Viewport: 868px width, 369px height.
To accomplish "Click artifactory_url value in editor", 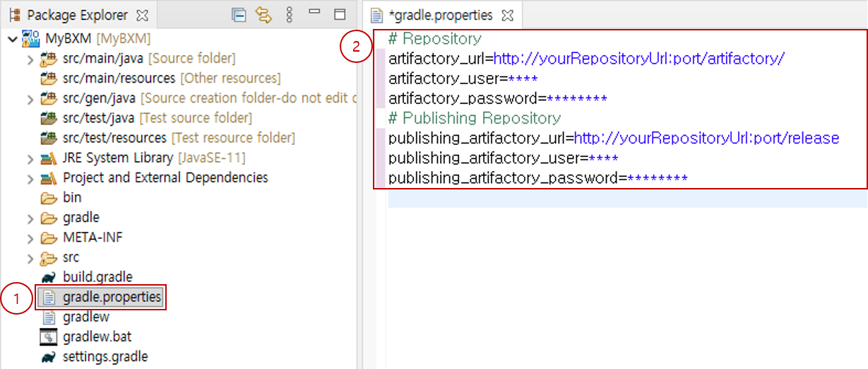I will coord(638,59).
